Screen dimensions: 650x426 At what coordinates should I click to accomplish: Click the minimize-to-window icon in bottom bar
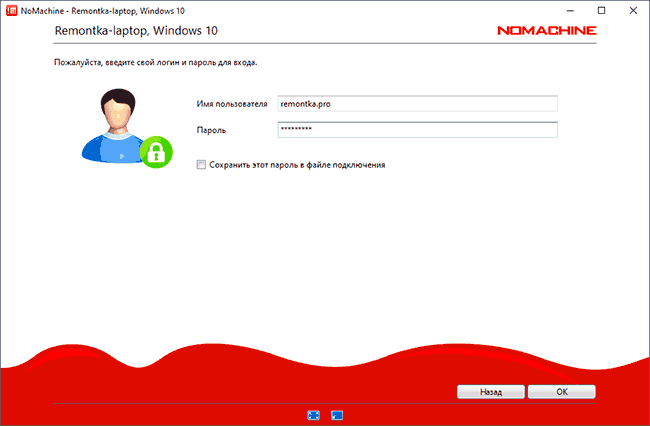pos(337,414)
